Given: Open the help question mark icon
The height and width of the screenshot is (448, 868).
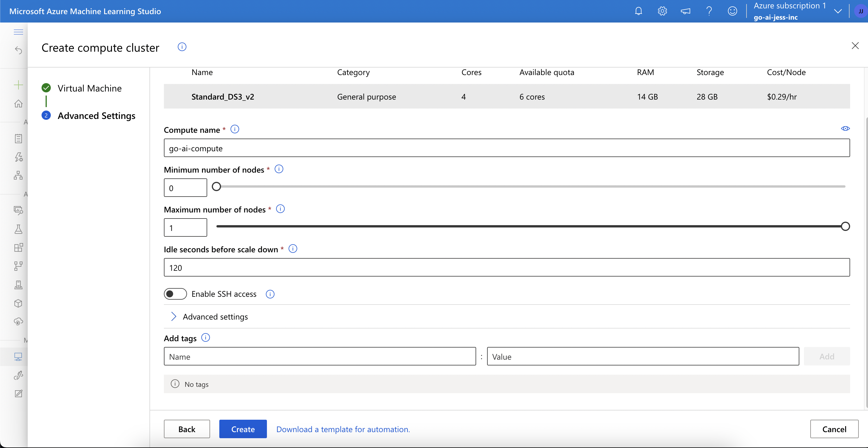Looking at the screenshot, I should 709,11.
